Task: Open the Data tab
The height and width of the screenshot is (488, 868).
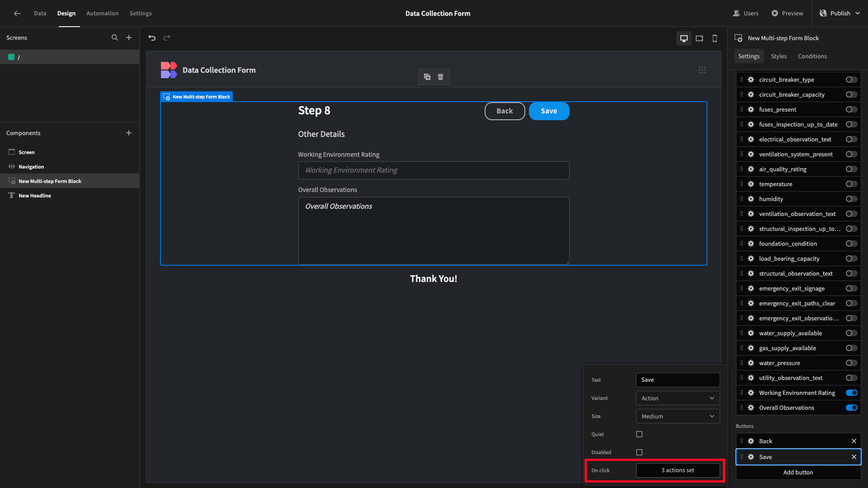Action: 40,14
